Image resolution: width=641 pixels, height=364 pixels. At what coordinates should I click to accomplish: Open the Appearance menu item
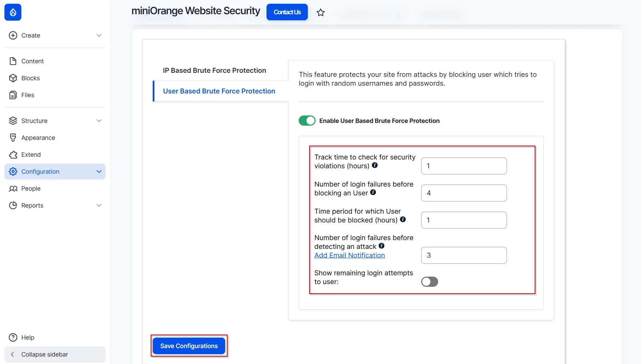[x=55, y=138]
